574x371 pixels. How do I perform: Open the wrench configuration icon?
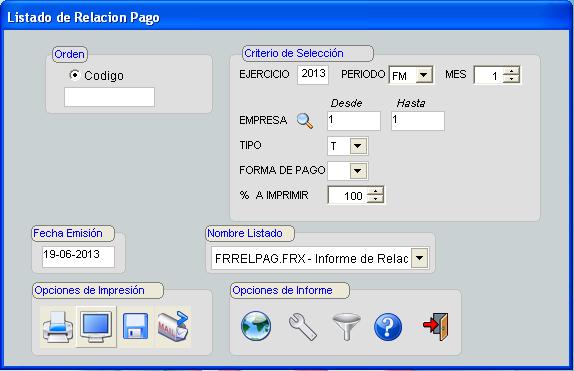click(x=303, y=327)
